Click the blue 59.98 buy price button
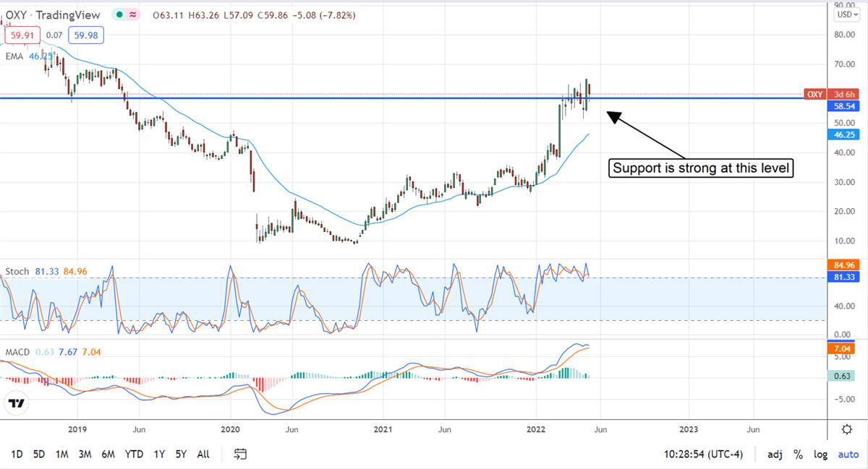This screenshot has width=868, height=469. point(86,34)
